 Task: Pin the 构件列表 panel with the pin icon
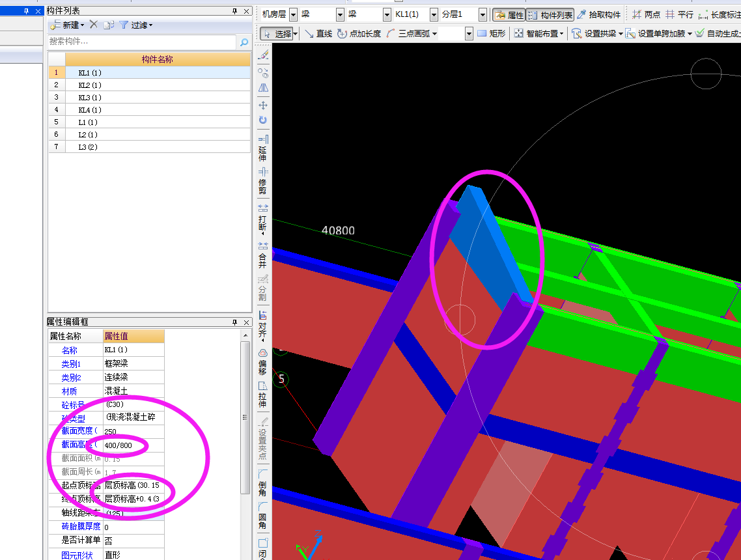pyautogui.click(x=235, y=11)
